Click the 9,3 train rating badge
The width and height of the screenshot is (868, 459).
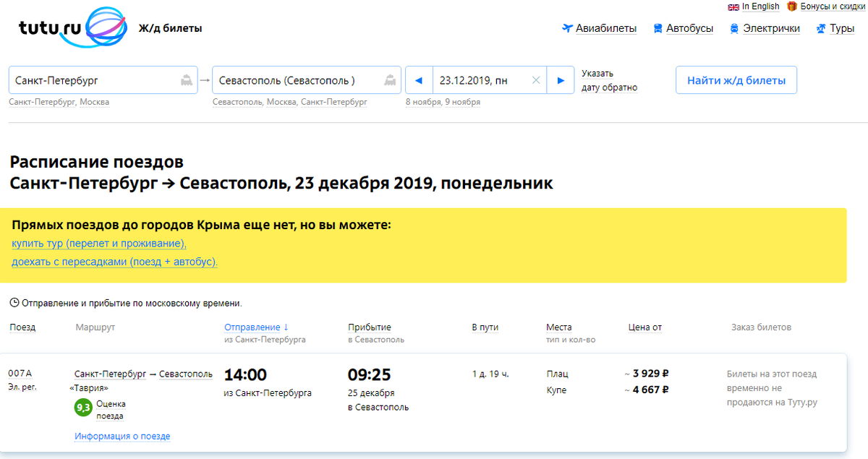83,408
